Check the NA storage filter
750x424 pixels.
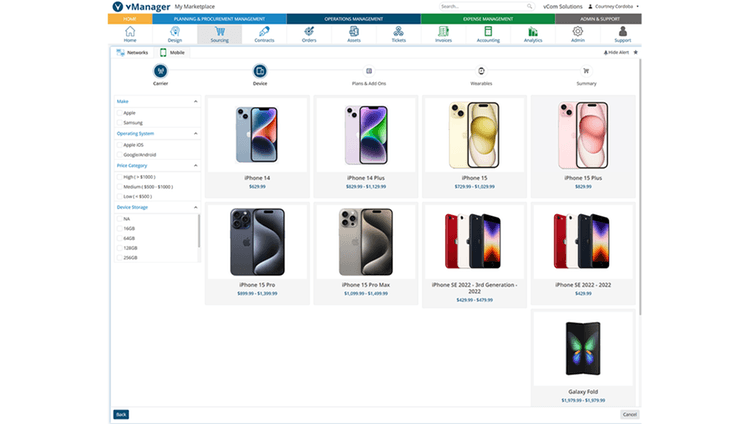(120, 219)
